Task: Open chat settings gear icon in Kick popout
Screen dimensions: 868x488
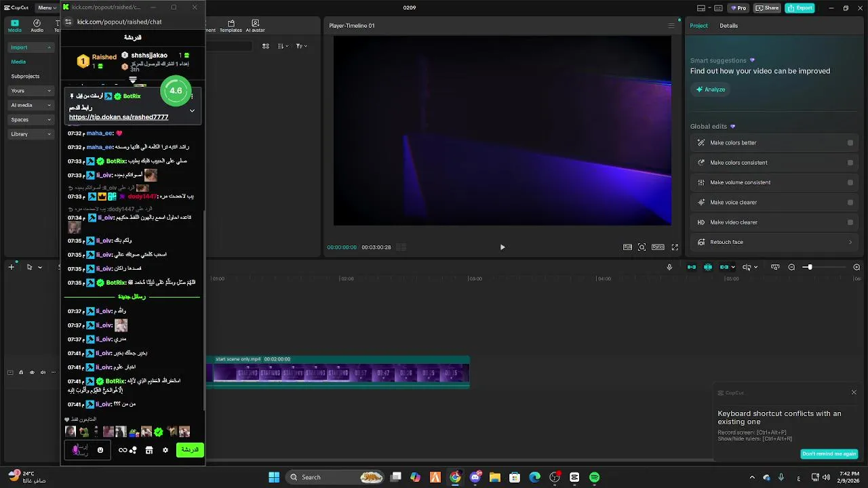Action: 165,450
